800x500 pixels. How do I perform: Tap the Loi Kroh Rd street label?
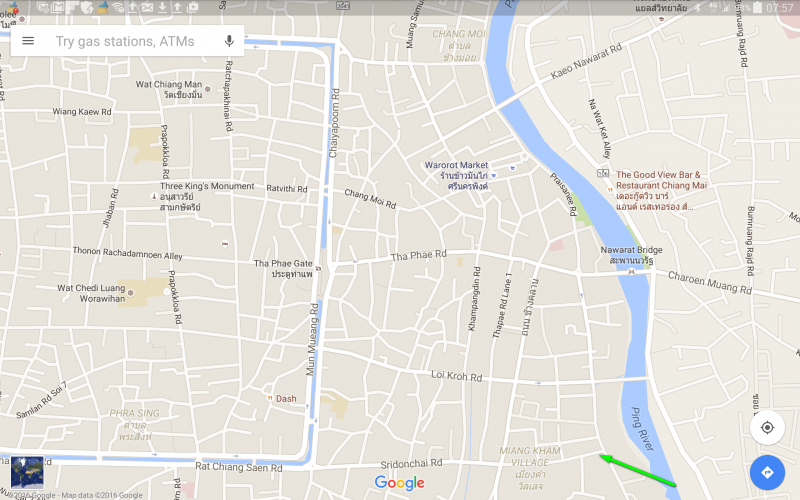tap(457, 376)
